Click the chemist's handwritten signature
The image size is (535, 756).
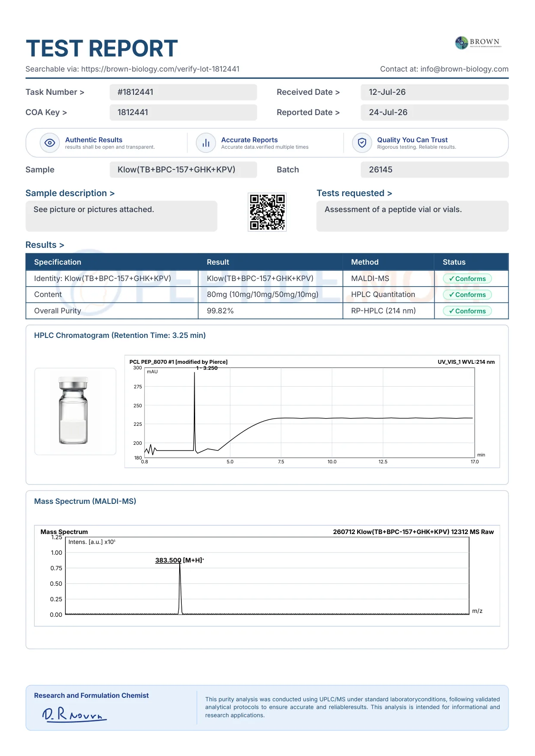coord(74,714)
